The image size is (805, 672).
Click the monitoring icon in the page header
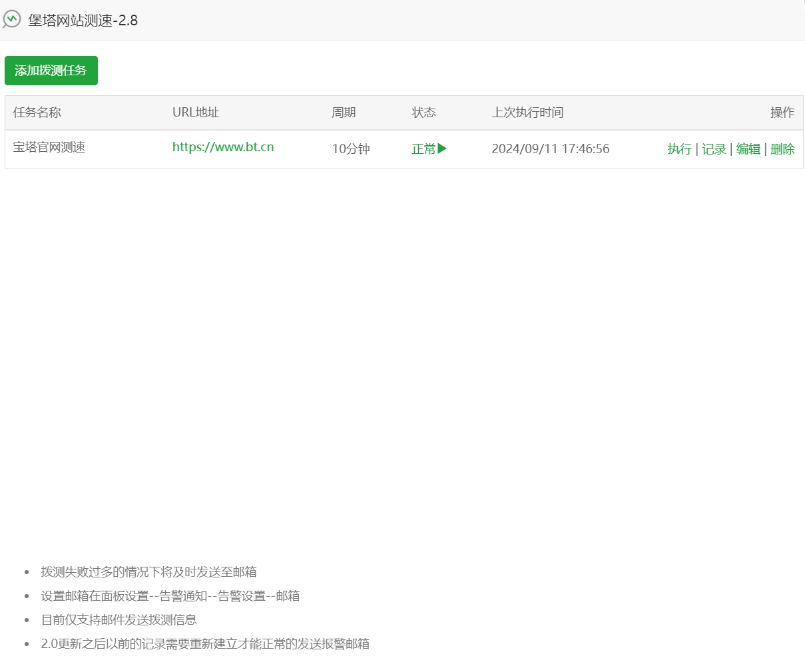[11, 19]
